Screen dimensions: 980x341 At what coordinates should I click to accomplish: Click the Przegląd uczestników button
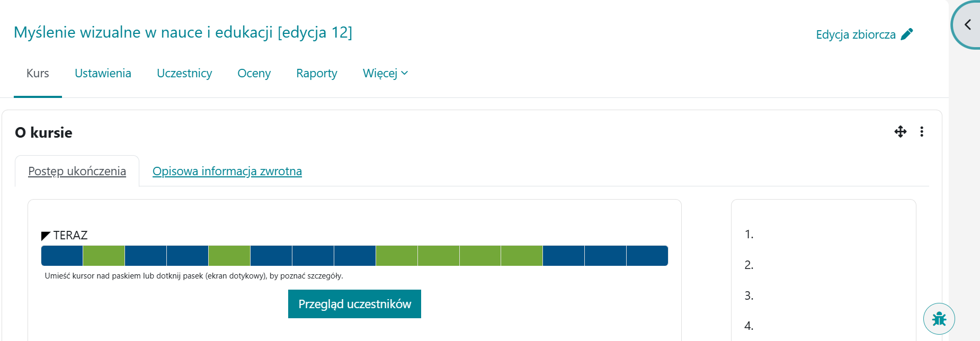point(354,304)
